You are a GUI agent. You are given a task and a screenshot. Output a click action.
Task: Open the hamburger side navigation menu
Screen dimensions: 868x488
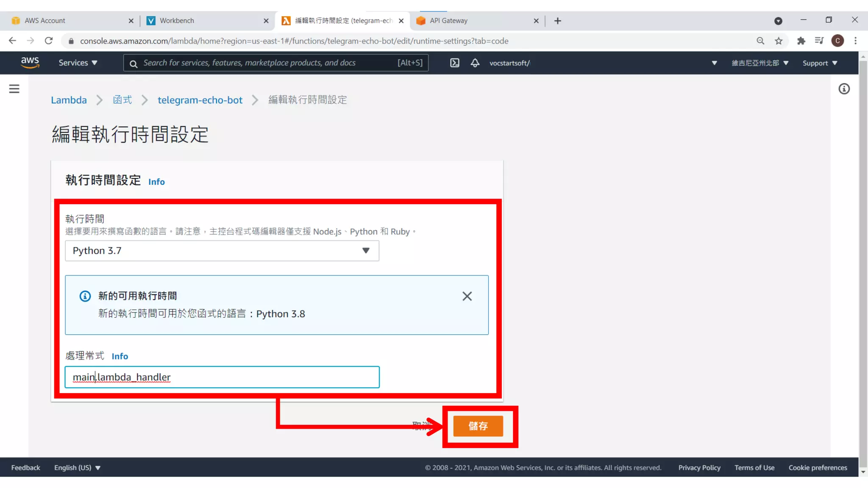[14, 89]
